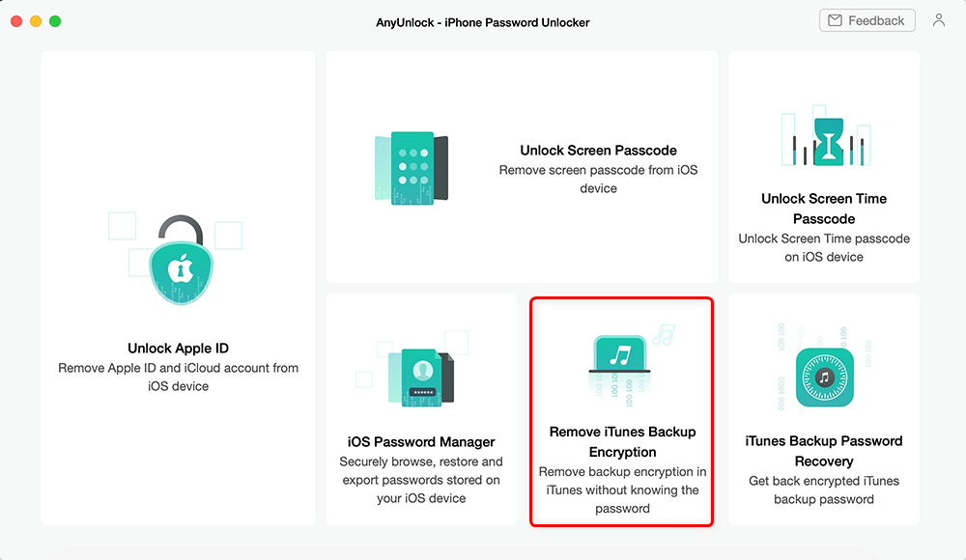Open the Feedback dialog
966x560 pixels.
pos(867,19)
